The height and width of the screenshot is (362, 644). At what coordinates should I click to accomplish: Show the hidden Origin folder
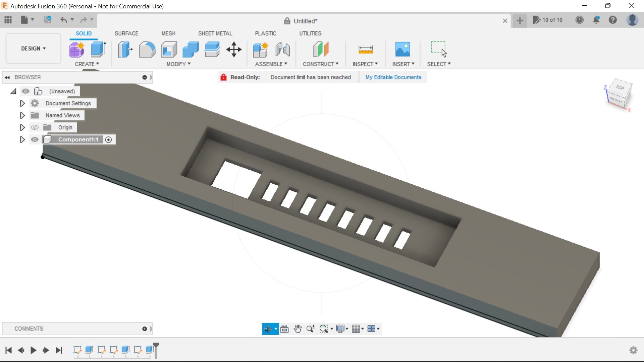[35, 127]
